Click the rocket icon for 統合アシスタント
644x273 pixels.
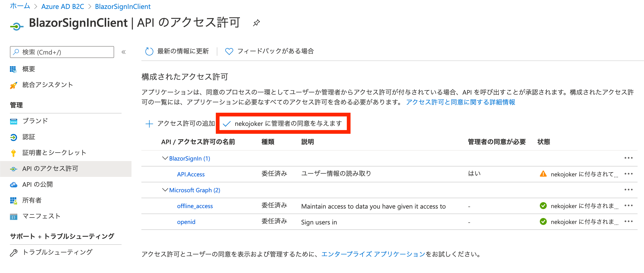click(13, 85)
